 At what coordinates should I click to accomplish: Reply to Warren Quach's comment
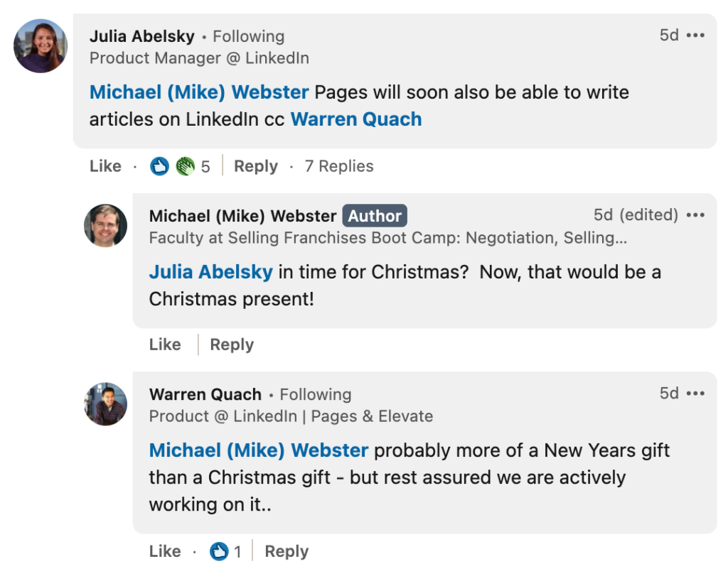point(287,551)
